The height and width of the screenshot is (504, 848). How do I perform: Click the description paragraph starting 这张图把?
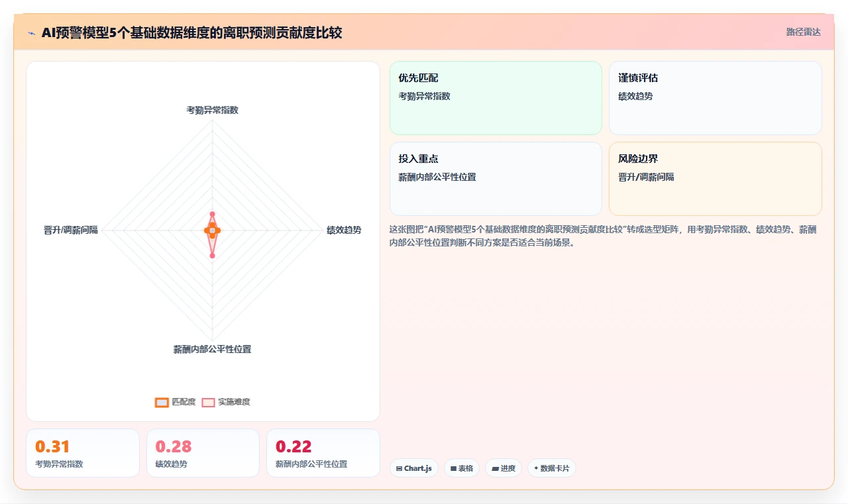pos(603,236)
